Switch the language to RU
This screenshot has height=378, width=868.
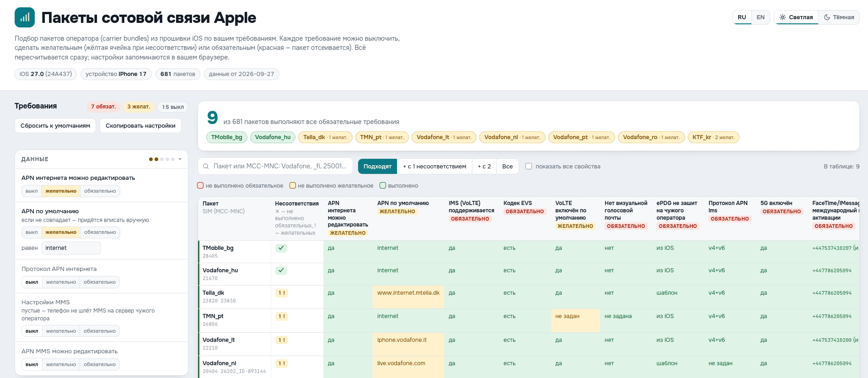click(x=742, y=17)
